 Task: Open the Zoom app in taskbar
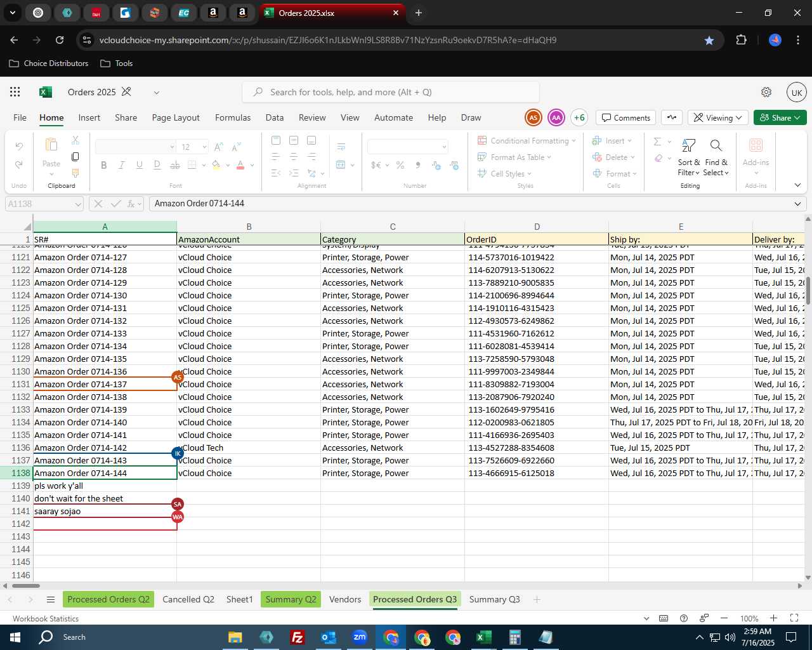(x=360, y=637)
